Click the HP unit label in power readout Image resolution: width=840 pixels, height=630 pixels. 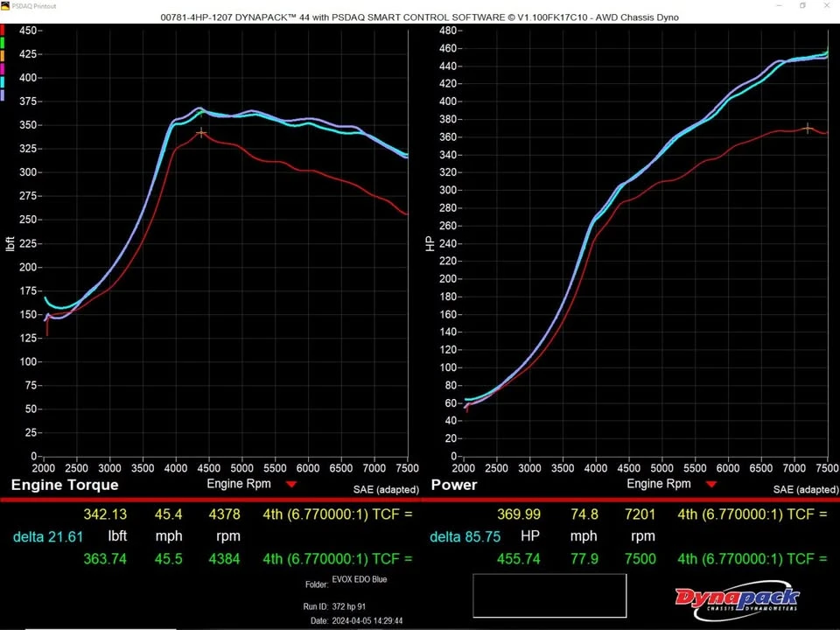(x=530, y=535)
